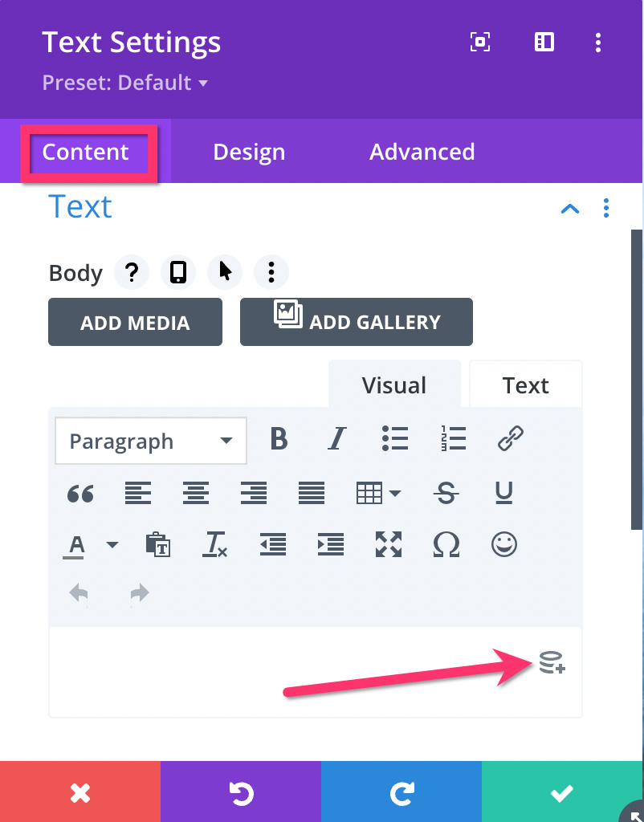Insert a link with the chain icon
This screenshot has width=644, height=822.
click(x=510, y=438)
